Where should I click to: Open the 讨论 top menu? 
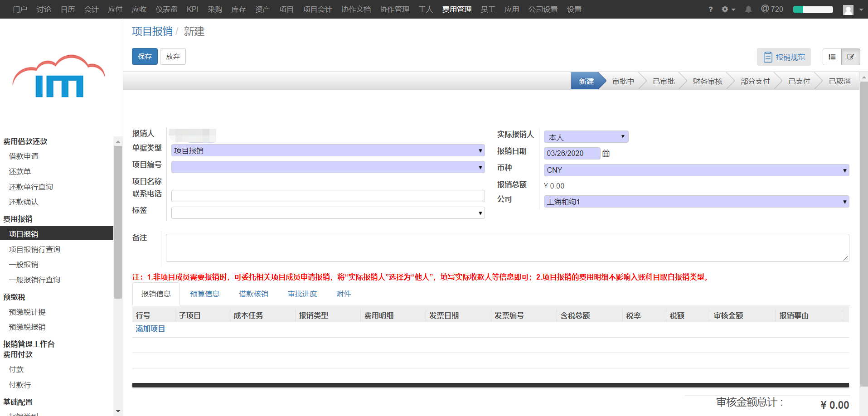pos(44,10)
